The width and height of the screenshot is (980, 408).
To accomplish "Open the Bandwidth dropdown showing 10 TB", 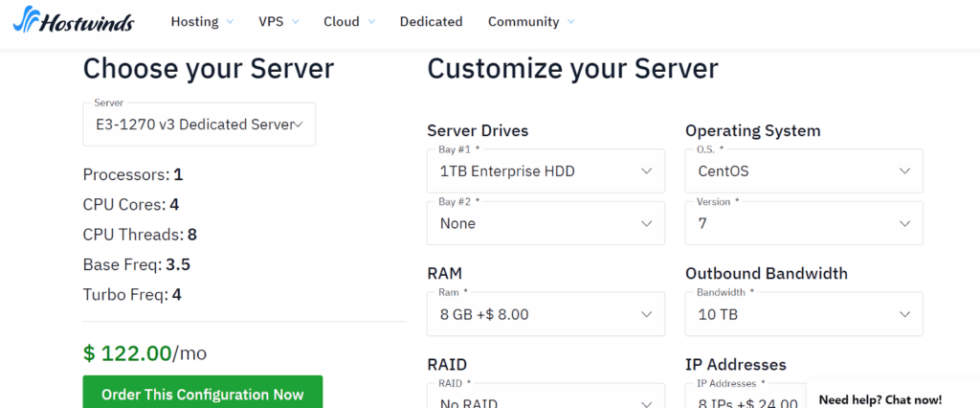I will pos(804,314).
